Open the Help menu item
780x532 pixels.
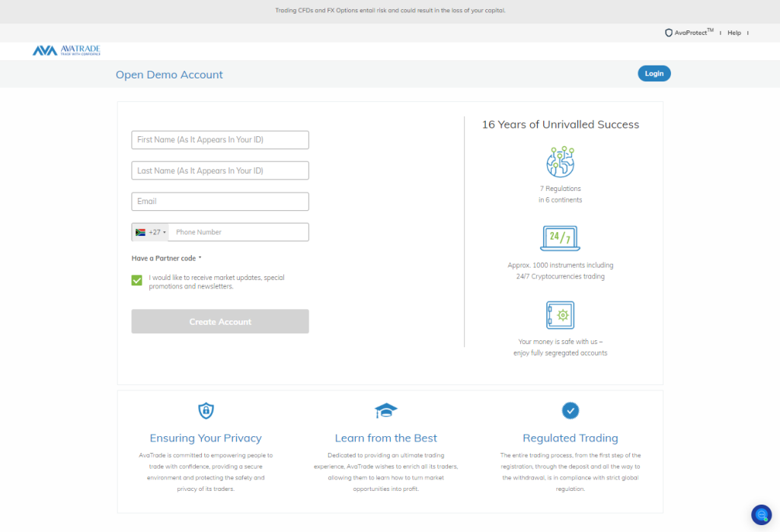pos(734,33)
